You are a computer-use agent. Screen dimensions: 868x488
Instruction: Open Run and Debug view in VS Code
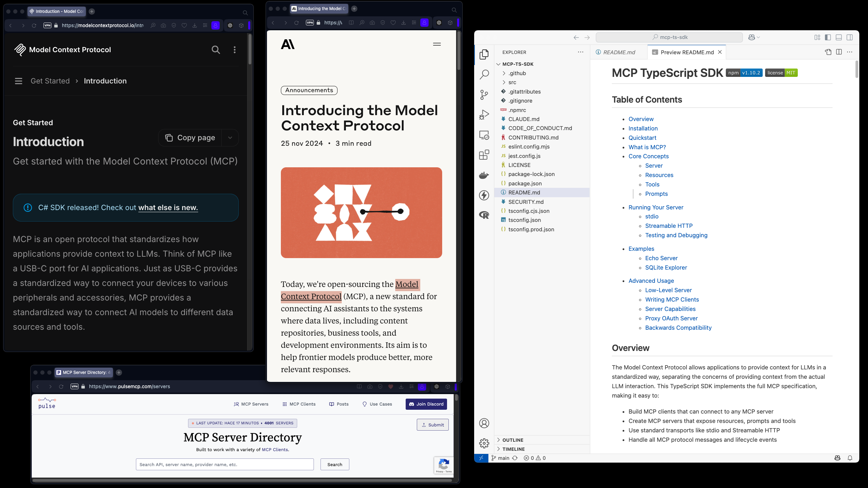click(x=484, y=115)
